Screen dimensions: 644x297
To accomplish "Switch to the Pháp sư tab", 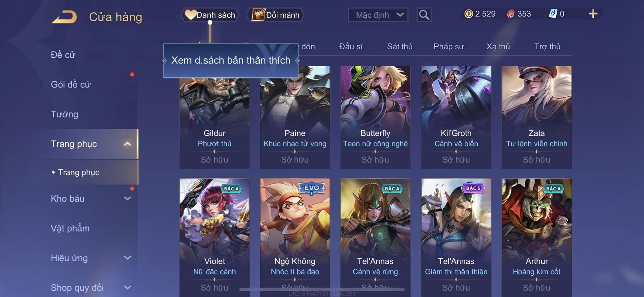I will click(x=449, y=46).
